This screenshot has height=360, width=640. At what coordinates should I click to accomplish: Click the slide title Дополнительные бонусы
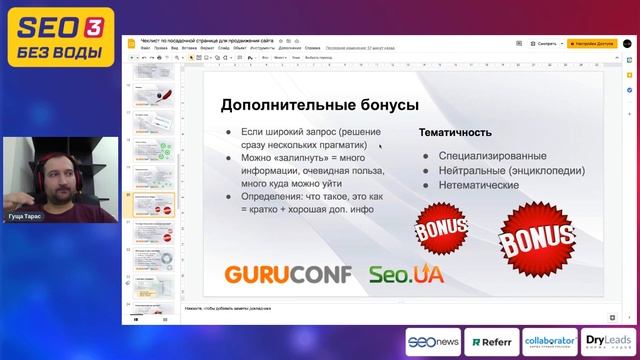pyautogui.click(x=320, y=105)
